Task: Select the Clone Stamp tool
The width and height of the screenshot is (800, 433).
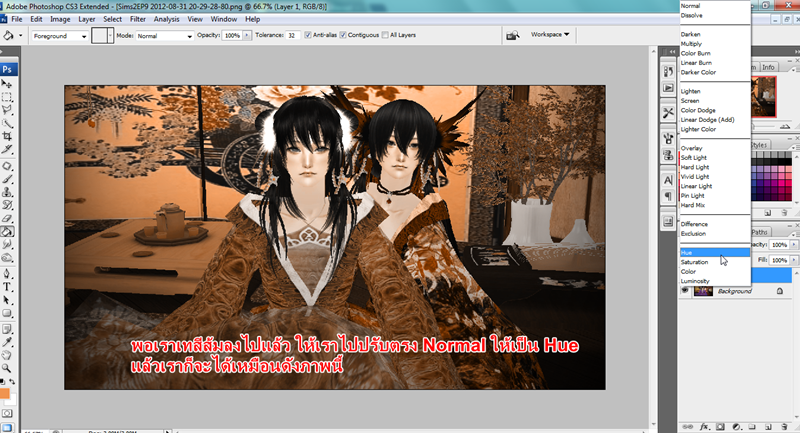Action: (7, 192)
